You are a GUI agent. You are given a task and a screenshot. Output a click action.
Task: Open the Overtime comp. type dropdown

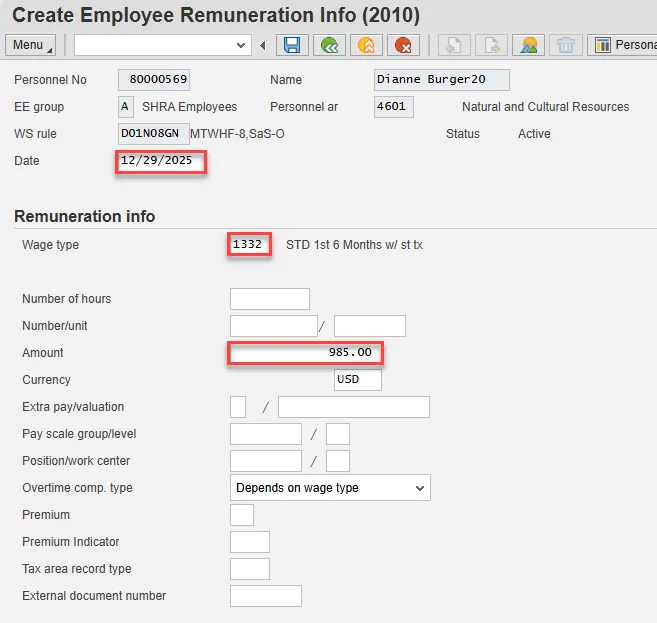coord(330,488)
